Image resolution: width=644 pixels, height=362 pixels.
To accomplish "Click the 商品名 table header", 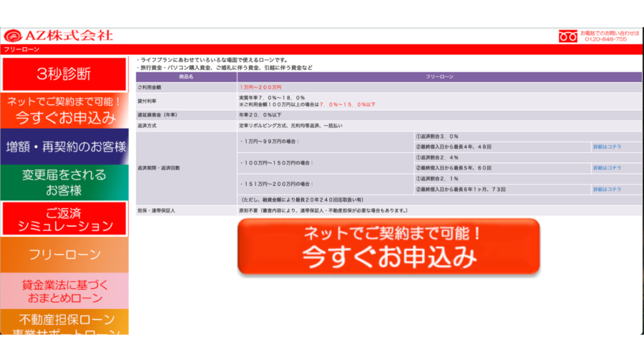I will (x=186, y=77).
